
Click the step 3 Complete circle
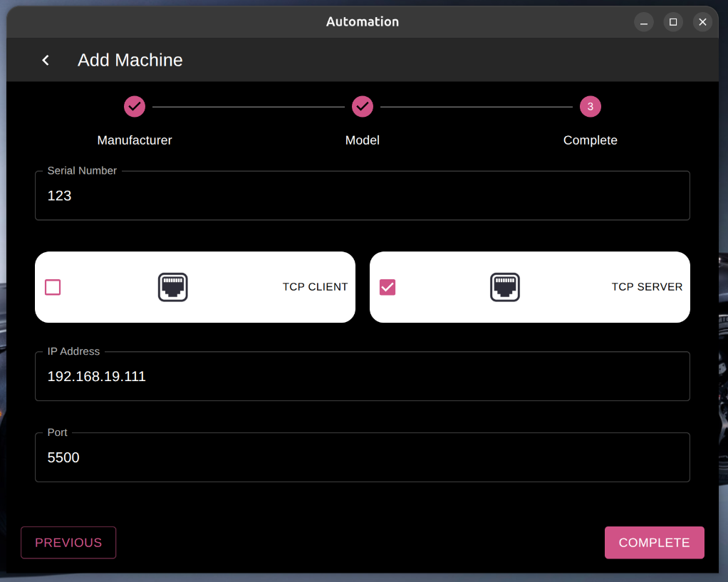pyautogui.click(x=590, y=107)
